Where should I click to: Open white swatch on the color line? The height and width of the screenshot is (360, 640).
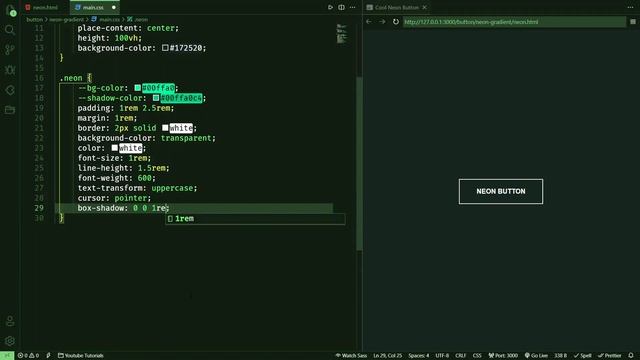(115, 148)
